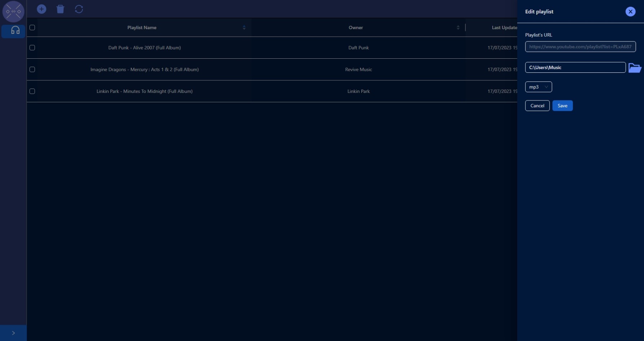Screen dimensions: 644x341
Task: Select the Daft Punk - Alive 2007 (Full Album) row
Action: coord(272,48)
